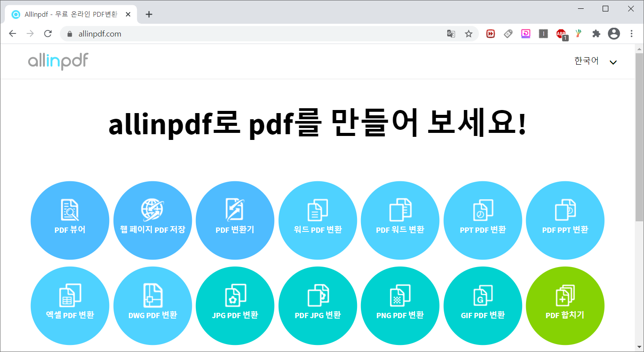Choose GIF PDF 변환
This screenshot has height=352, width=644.
483,306
